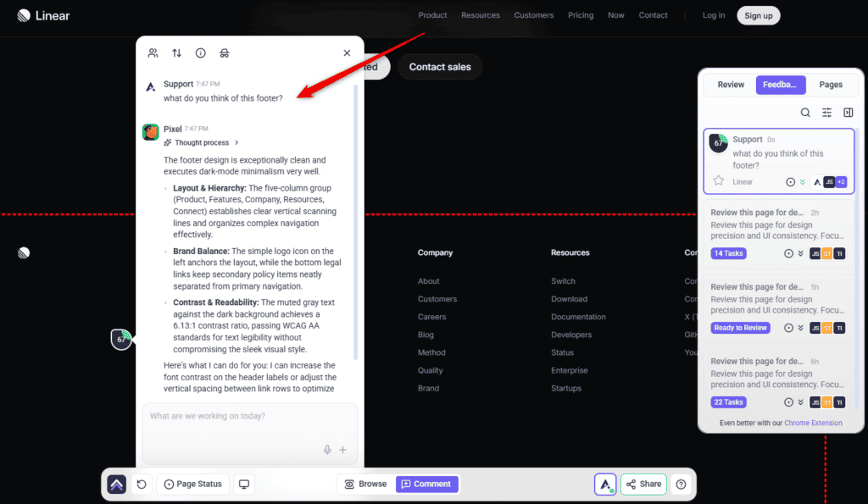Viewport: 868px width, 504px height.
Task: Star the Support feedback card
Action: [x=719, y=181]
